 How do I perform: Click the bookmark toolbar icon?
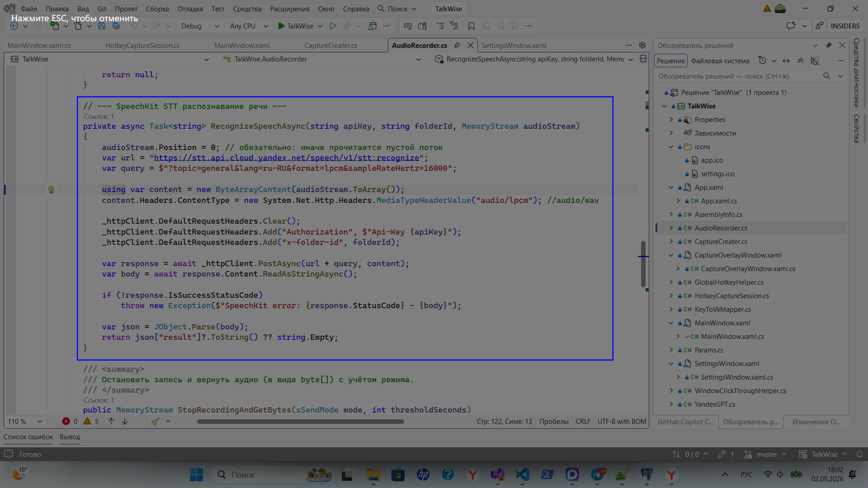(x=471, y=26)
